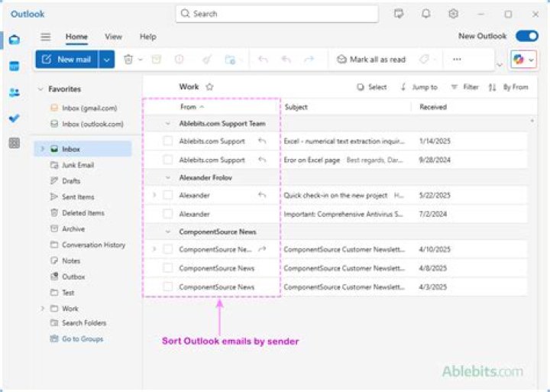This screenshot has width=550, height=392.
Task: Expand the Work folder in the folder pane
Action: (x=43, y=309)
